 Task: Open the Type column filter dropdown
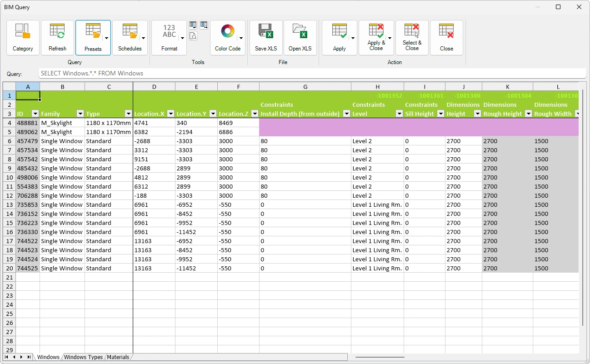(x=128, y=114)
